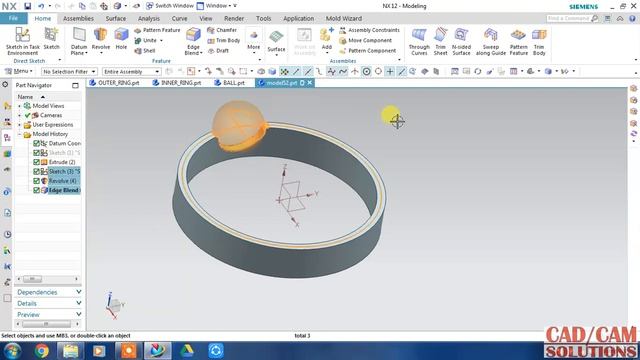Click the Unite boolean tool
This screenshot has height=360, width=640.
point(146,40)
